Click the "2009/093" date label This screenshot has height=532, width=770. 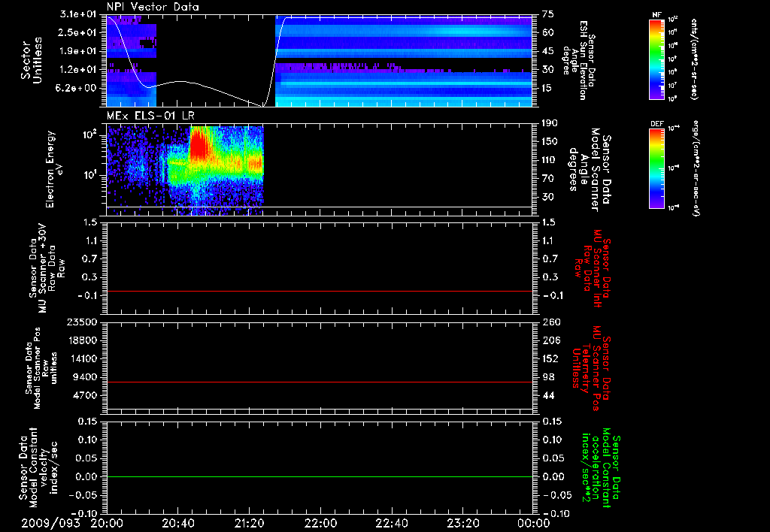50,524
